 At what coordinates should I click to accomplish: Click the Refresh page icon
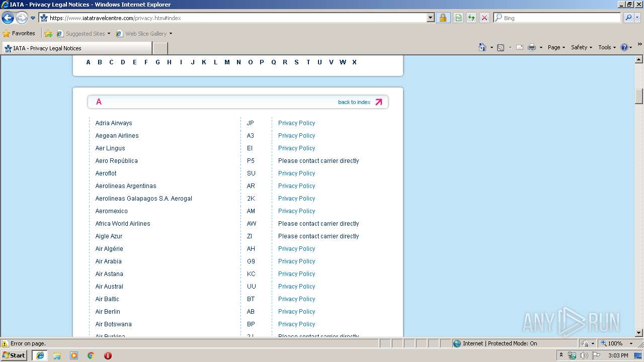coord(471,18)
